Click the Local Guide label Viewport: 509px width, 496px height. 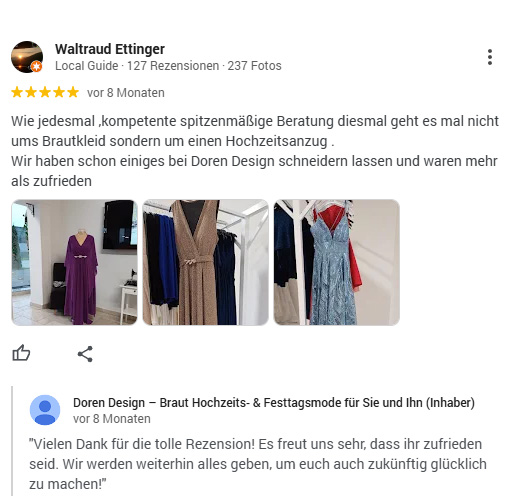point(87,66)
